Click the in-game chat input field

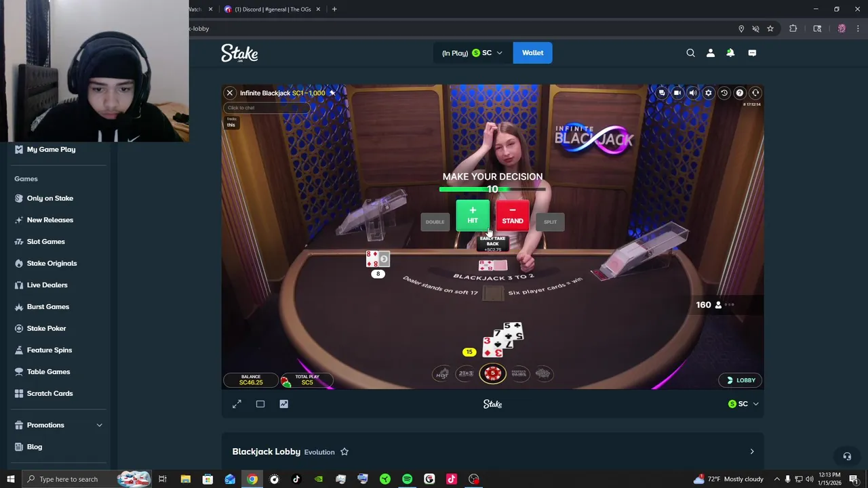[267, 108]
